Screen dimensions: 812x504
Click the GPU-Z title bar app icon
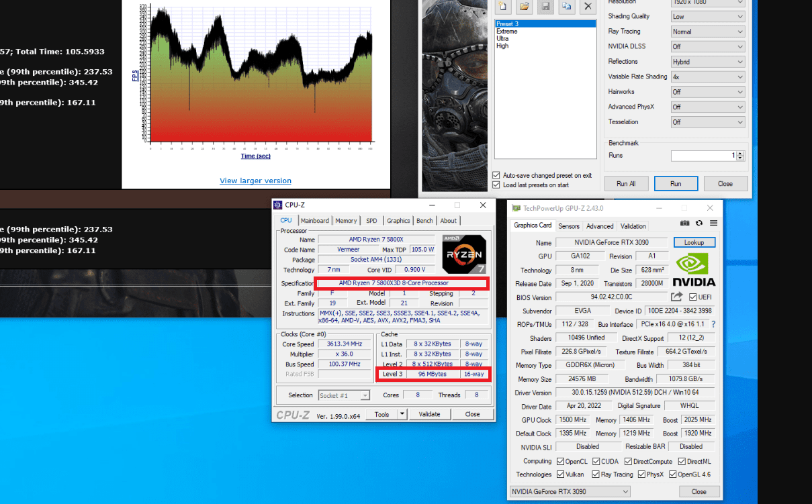pos(516,208)
